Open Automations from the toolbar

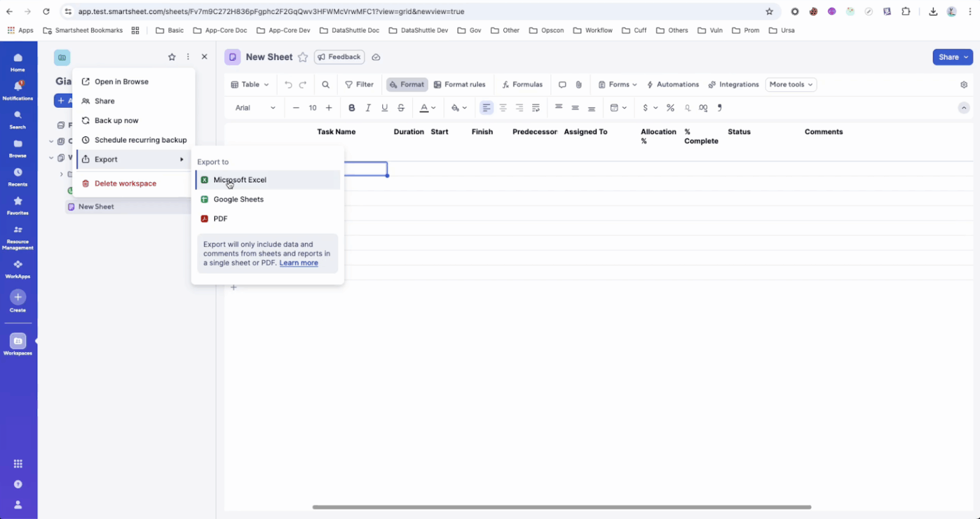tap(673, 84)
